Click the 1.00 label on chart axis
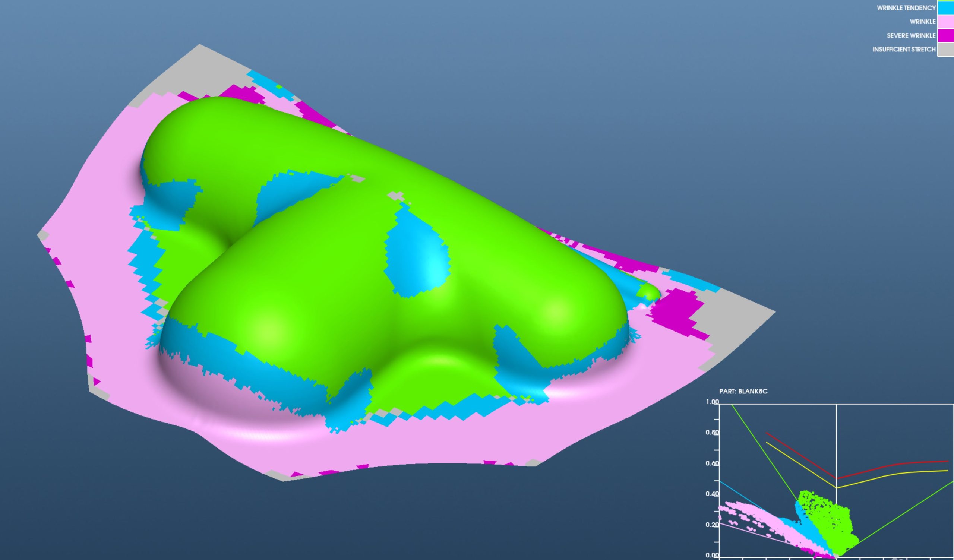Viewport: 954px width, 560px height. click(712, 402)
